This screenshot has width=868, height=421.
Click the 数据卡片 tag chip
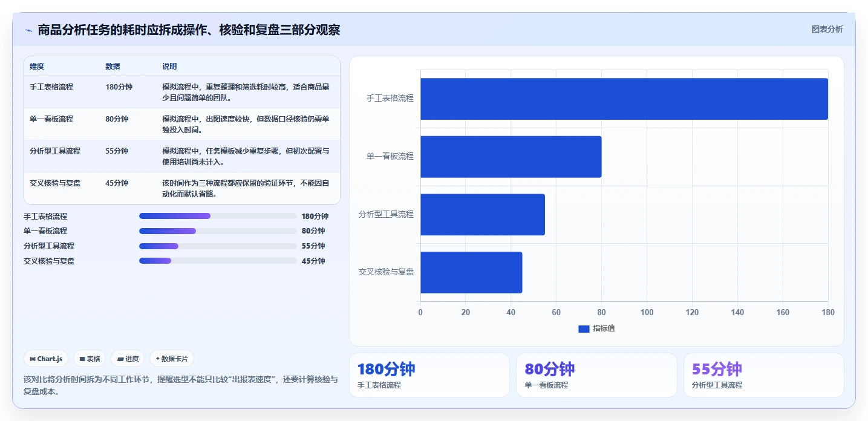click(x=172, y=359)
